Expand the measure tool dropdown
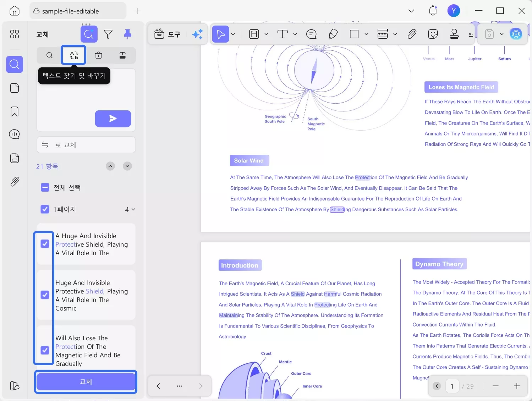 [x=395, y=34]
